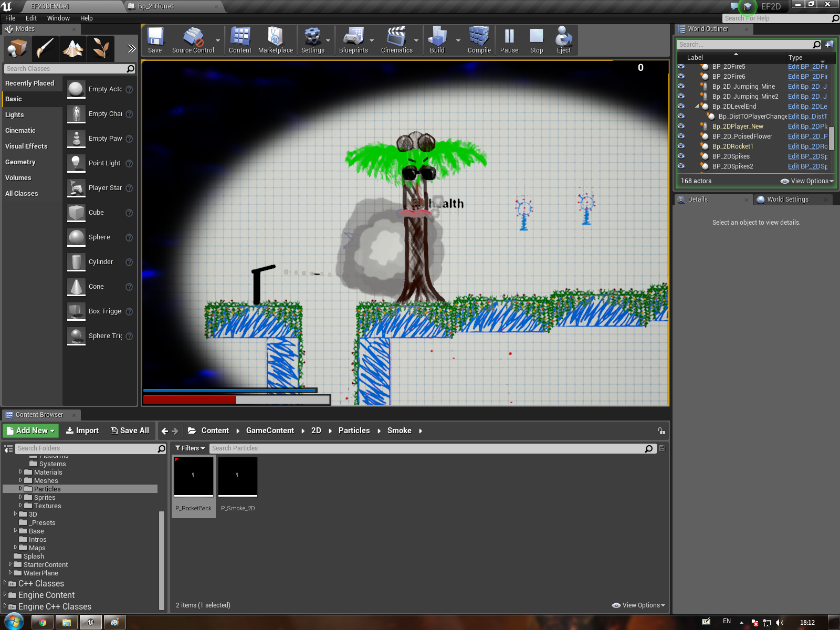Open the Blueprints toolbar icon
840x630 pixels.
pyautogui.click(x=353, y=40)
